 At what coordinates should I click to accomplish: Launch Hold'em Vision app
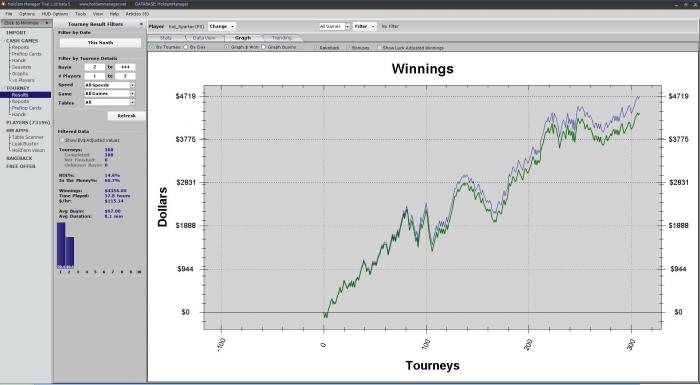[28, 151]
